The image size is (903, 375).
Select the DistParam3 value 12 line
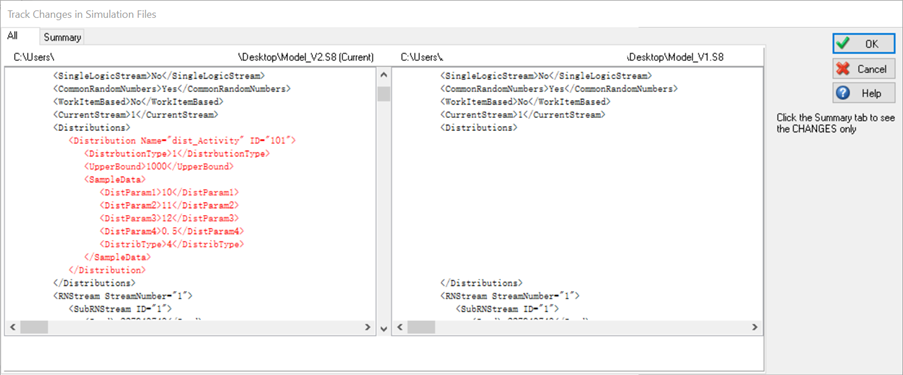pos(169,218)
